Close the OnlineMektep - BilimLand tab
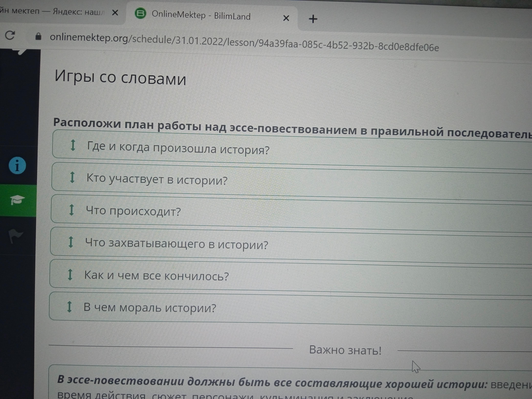 coord(286,18)
